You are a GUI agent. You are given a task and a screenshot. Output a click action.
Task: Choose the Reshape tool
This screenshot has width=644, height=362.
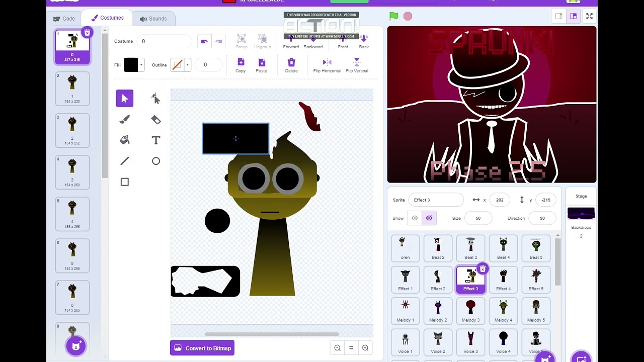click(x=156, y=99)
